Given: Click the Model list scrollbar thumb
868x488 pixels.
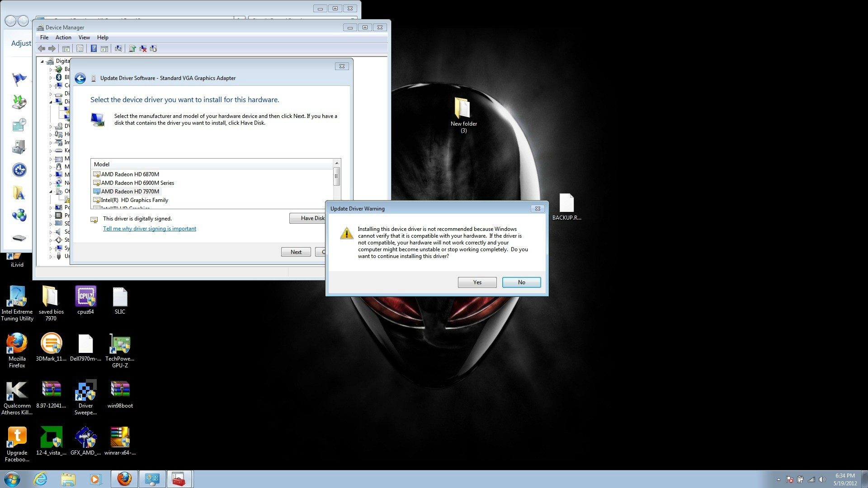Looking at the screenshot, I should (x=337, y=176).
